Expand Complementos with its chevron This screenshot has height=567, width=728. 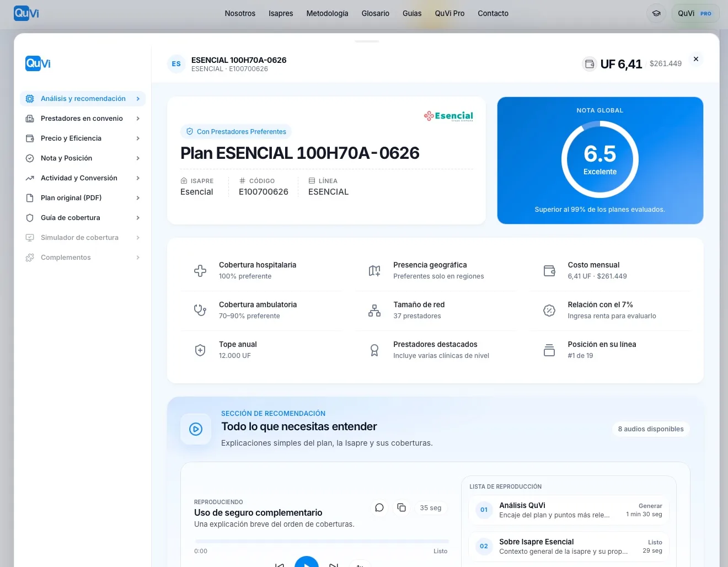[x=138, y=258]
